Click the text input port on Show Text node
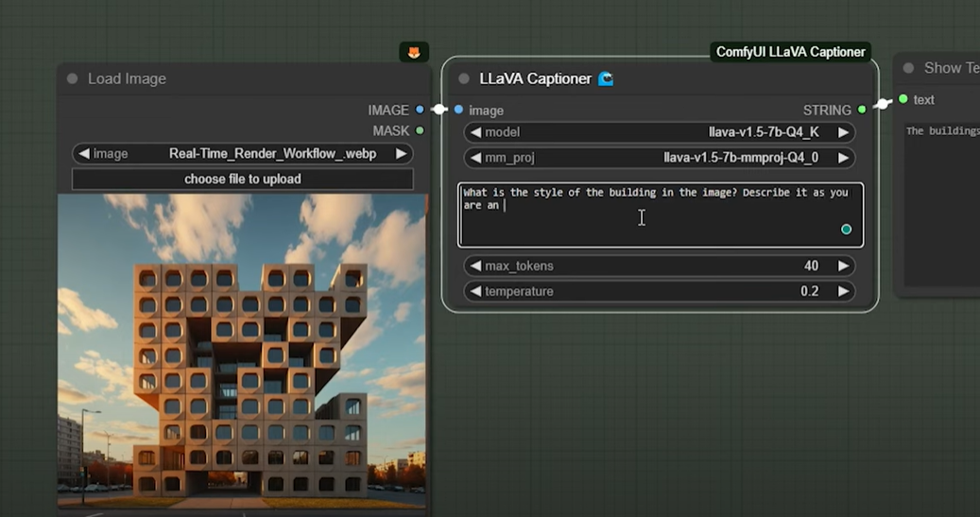The image size is (980, 517). point(903,99)
